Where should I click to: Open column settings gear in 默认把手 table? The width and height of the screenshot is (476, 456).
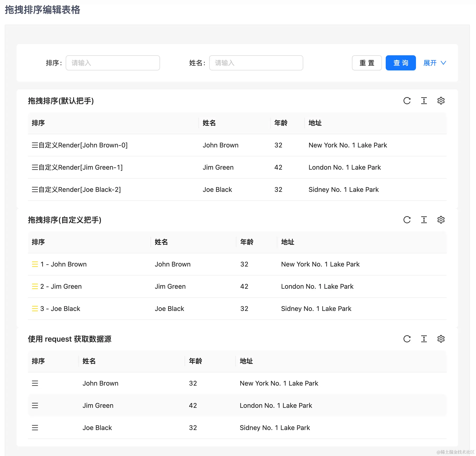tap(441, 100)
